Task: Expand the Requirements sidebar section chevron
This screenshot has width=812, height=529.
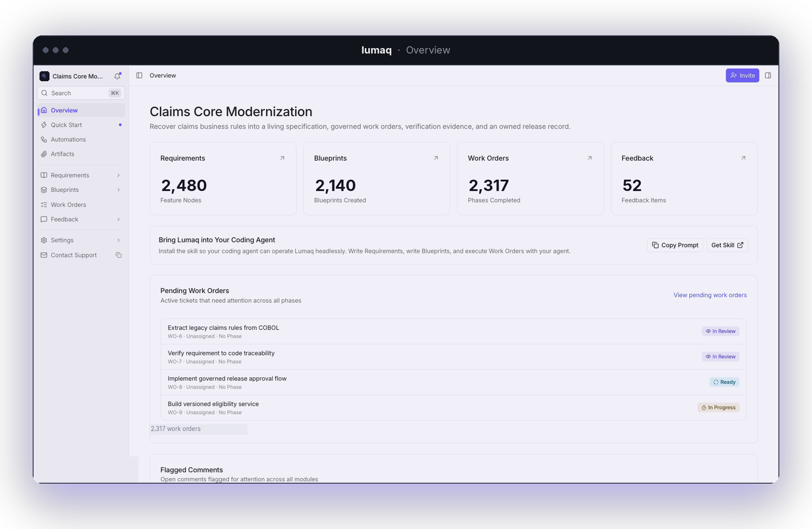Action: [x=118, y=175]
